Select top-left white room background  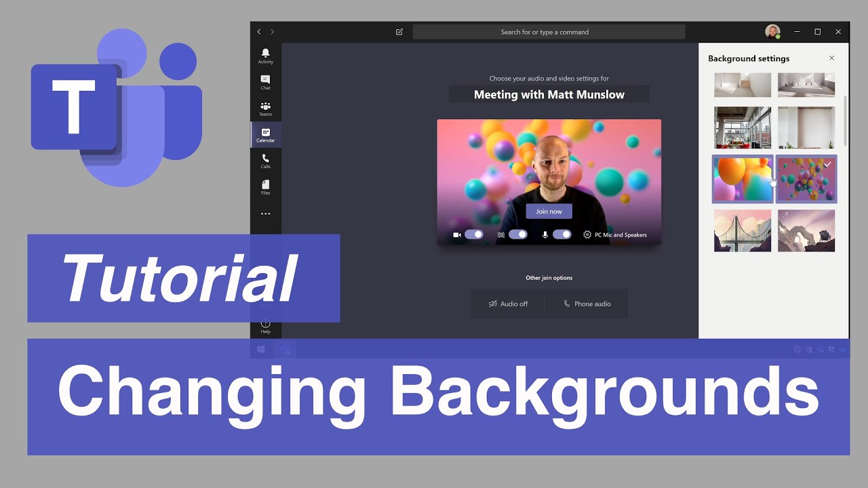743,85
